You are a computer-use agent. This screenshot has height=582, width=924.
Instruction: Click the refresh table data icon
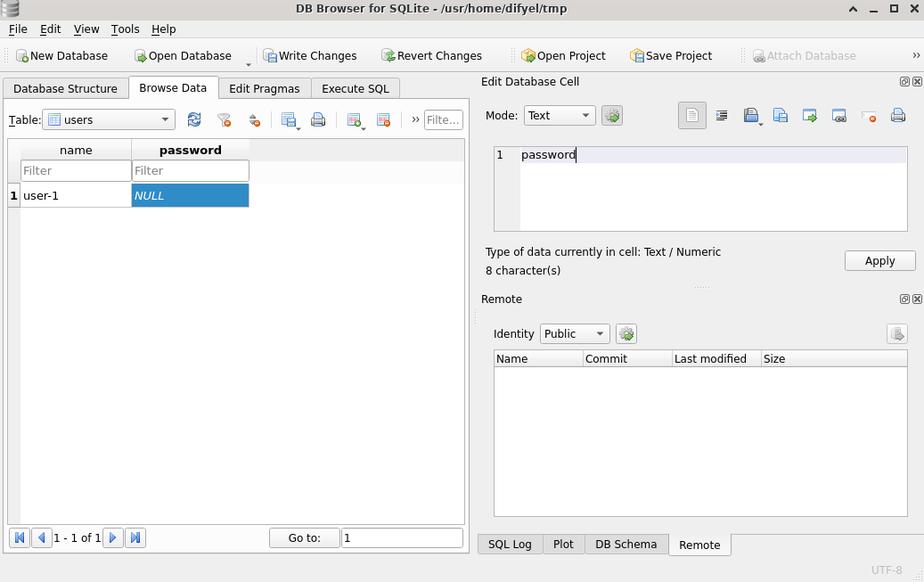[x=194, y=119]
